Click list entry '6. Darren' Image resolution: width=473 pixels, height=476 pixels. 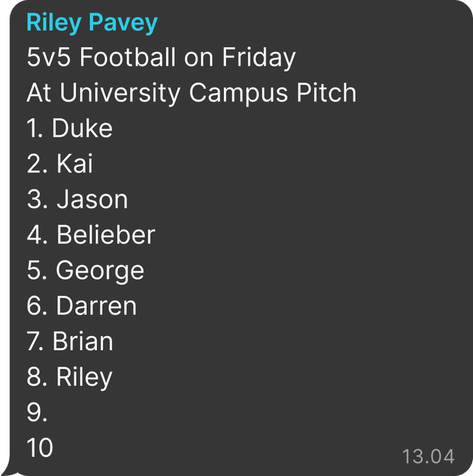point(81,306)
